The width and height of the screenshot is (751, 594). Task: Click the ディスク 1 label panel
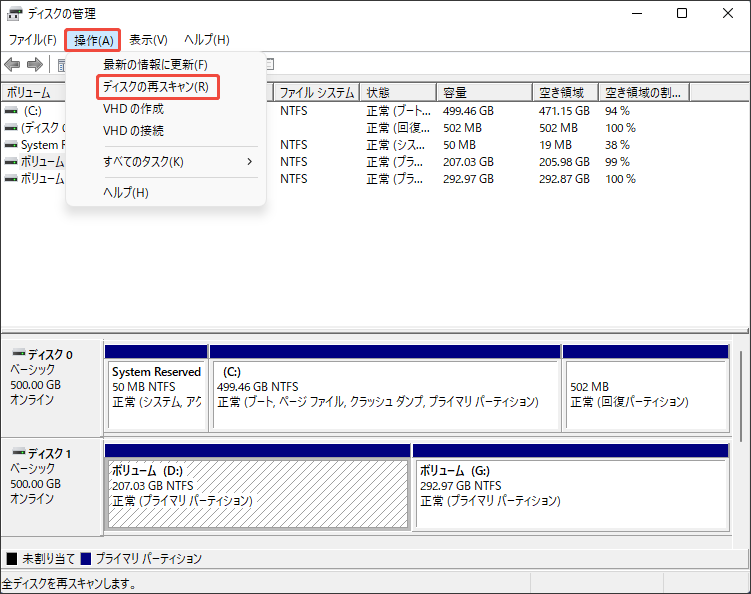[x=52, y=486]
